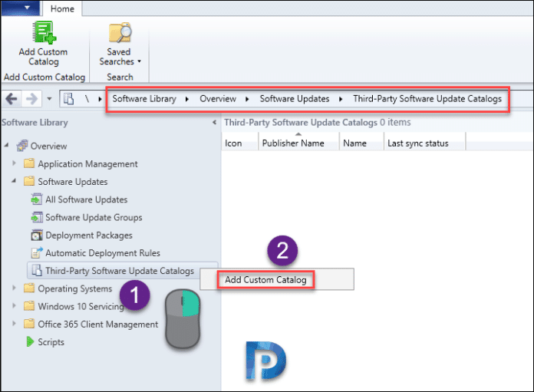Open the Saved Searches dropdown arrow
534x392 pixels.
pos(140,61)
